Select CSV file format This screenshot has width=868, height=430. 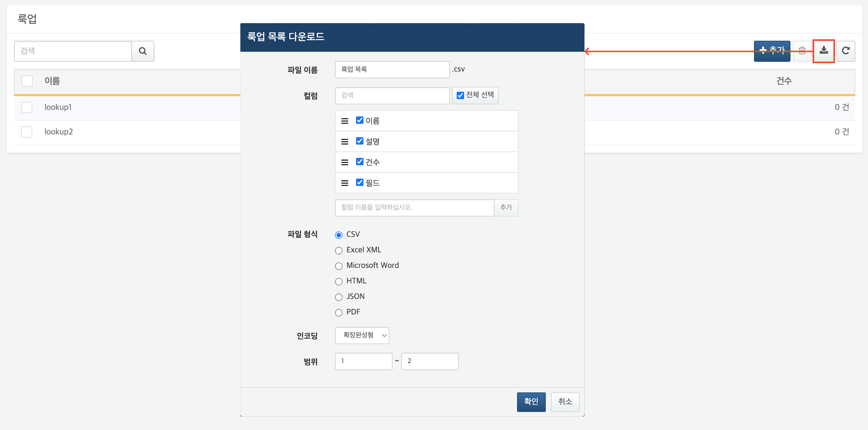tap(339, 235)
